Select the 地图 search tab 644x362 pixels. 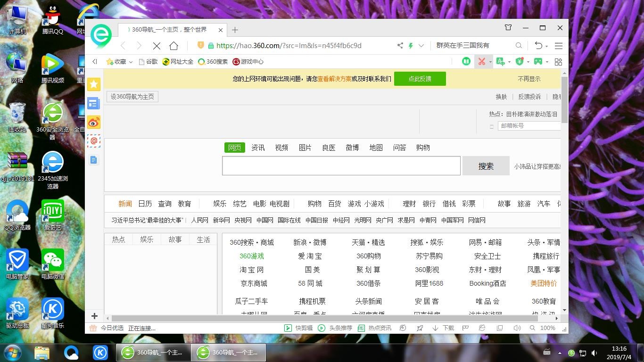tap(376, 148)
